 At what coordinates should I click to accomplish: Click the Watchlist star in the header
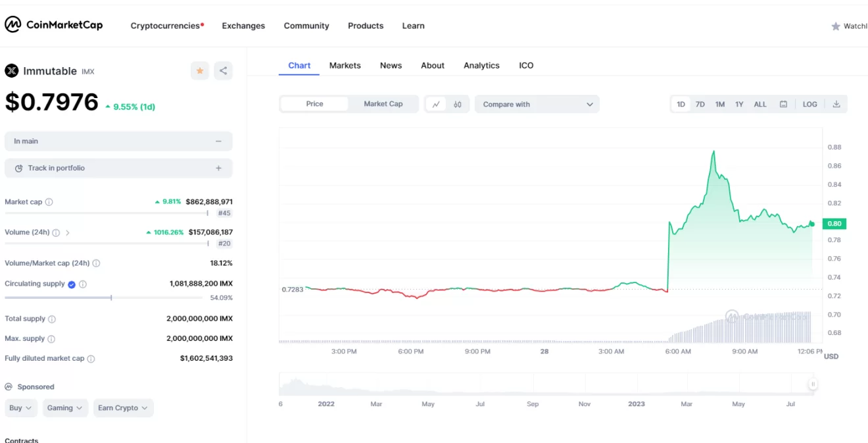[x=836, y=26]
